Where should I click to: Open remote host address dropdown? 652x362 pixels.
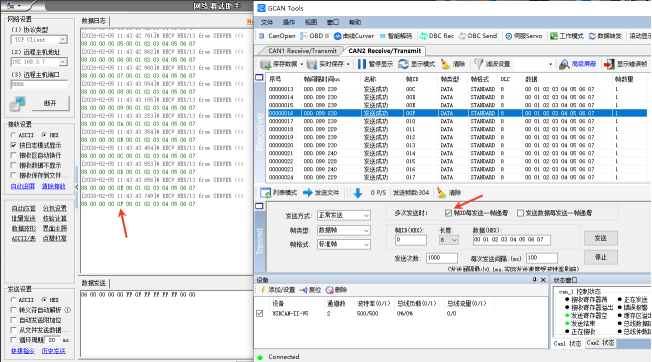(x=62, y=62)
